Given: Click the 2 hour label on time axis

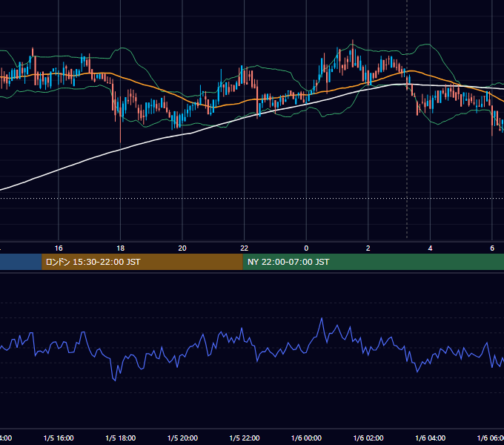Looking at the screenshot, I should pyautogui.click(x=368, y=248).
